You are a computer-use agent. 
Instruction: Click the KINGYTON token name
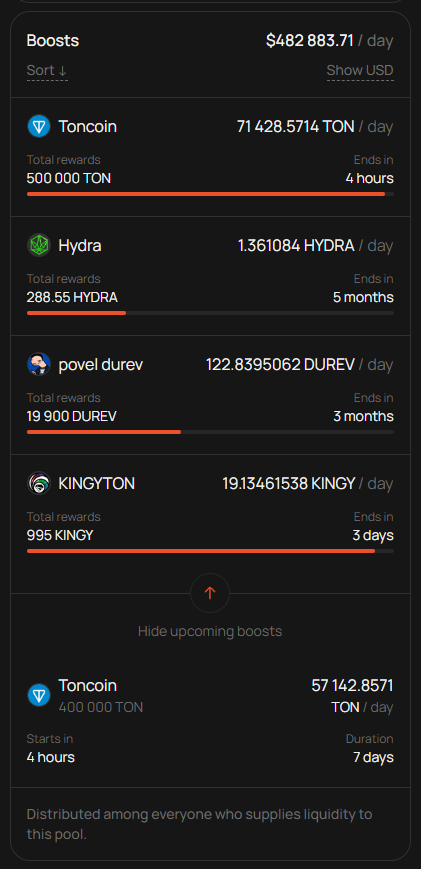pyautogui.click(x=96, y=483)
